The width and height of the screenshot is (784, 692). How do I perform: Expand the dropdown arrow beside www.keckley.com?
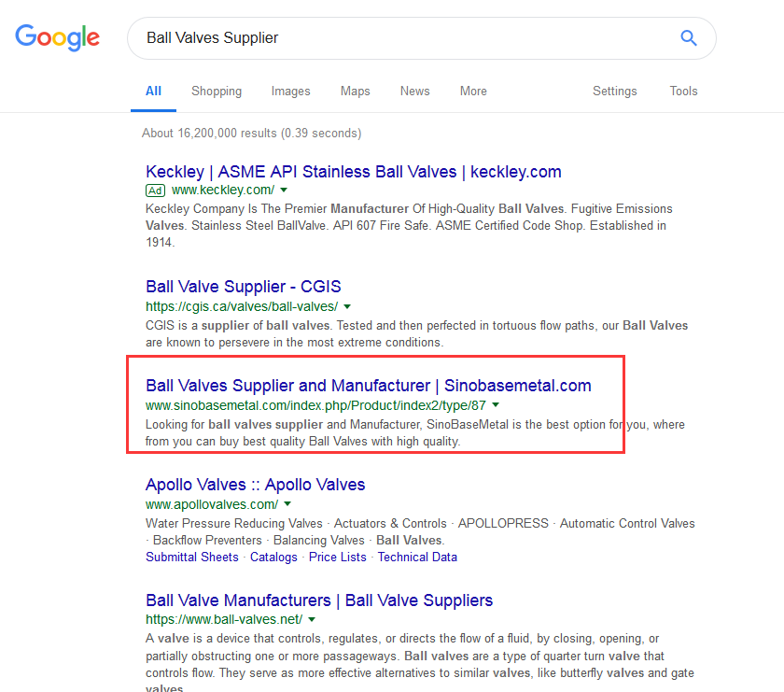284,191
